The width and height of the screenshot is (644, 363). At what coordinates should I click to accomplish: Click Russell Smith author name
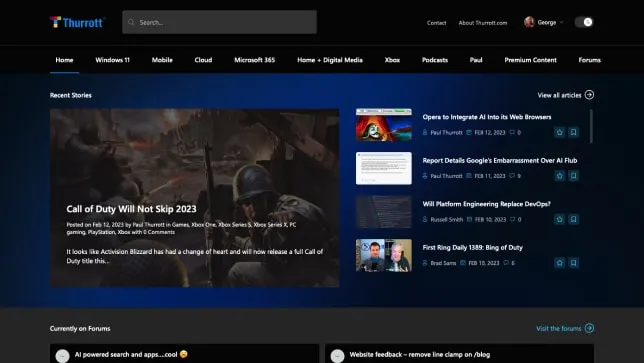[446, 220]
